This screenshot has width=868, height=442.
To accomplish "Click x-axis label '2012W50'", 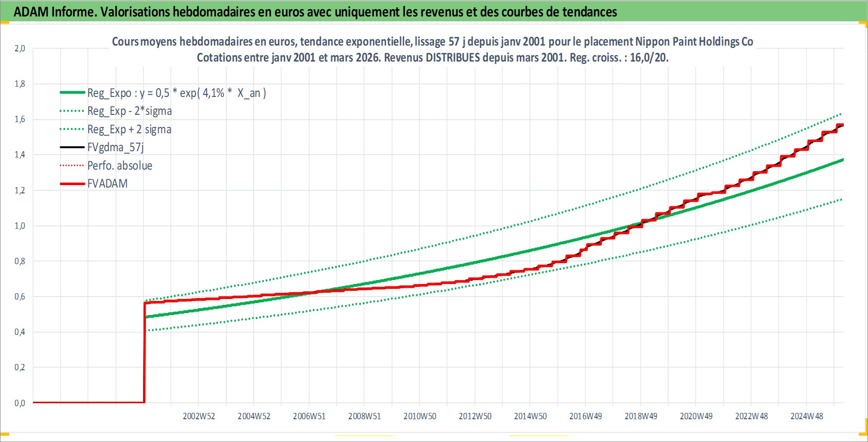I will point(475,416).
